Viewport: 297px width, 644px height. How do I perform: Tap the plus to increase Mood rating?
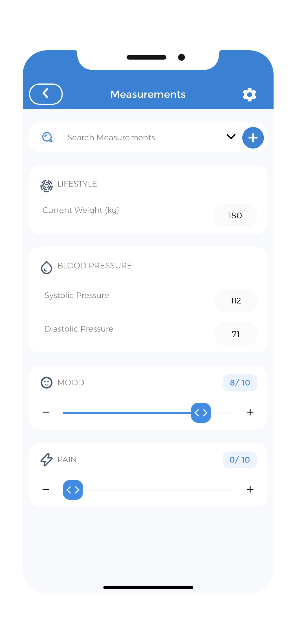[250, 412]
